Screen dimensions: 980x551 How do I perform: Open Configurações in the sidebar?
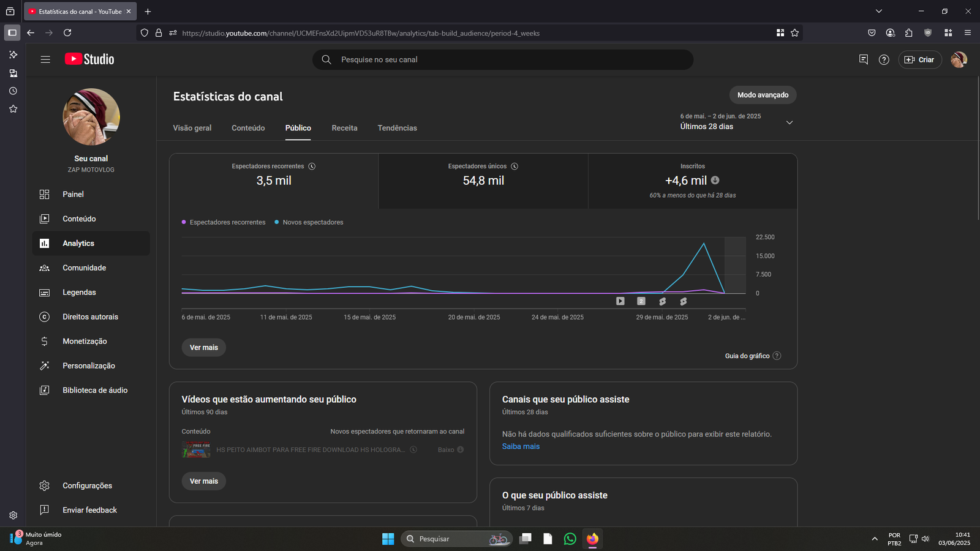point(91,485)
